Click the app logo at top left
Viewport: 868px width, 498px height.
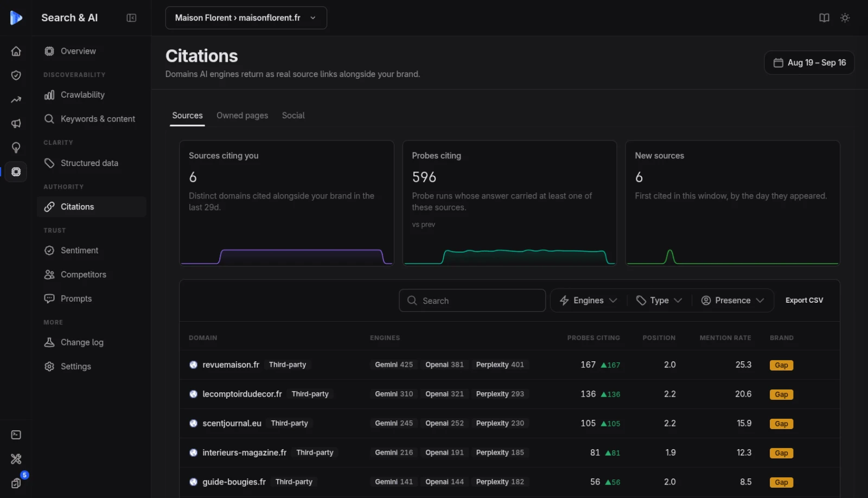click(16, 18)
